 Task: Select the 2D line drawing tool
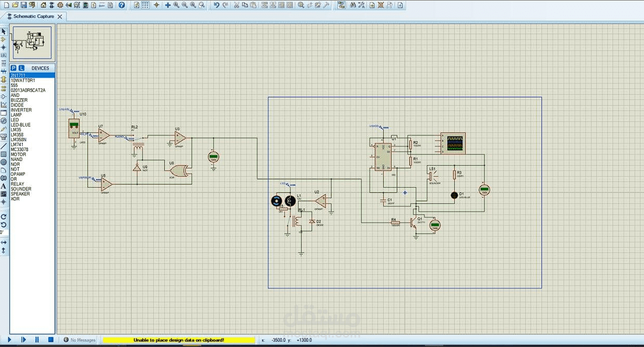pos(4,146)
